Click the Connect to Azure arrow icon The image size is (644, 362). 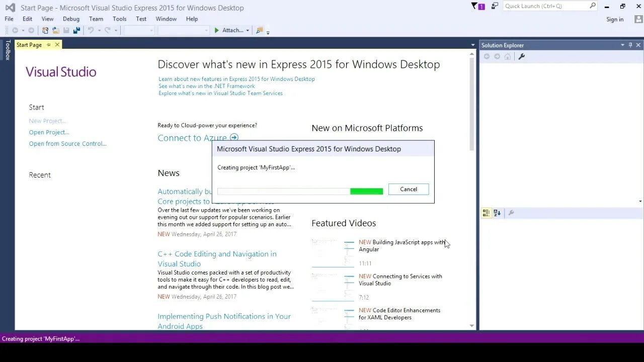click(x=234, y=138)
